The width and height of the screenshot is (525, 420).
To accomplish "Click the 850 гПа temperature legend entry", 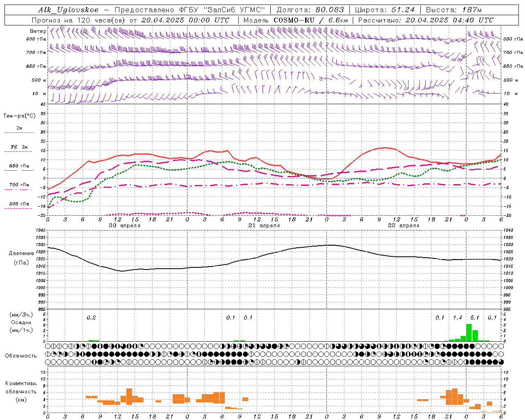I will [x=19, y=166].
